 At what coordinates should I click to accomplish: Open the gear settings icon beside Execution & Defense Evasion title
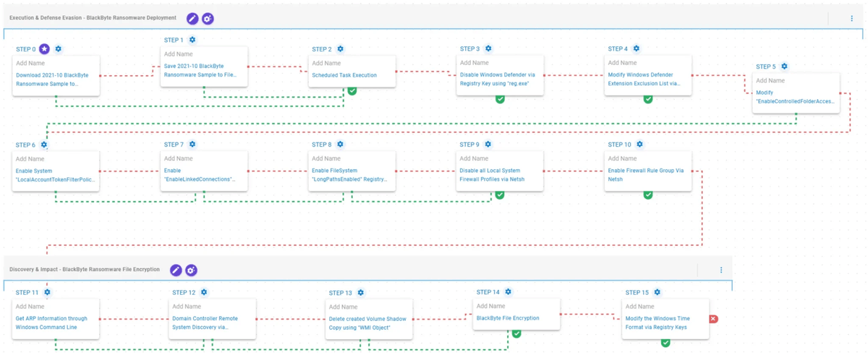pyautogui.click(x=208, y=18)
